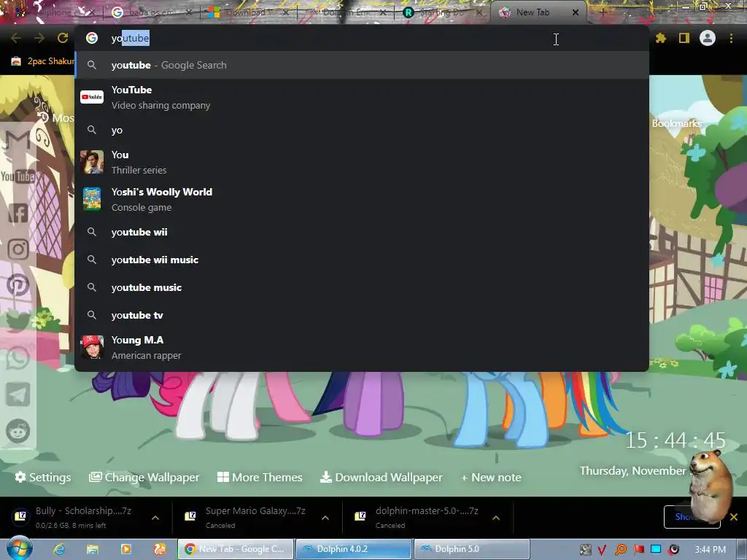Choose the 'youtube tv' suggestion

coord(362,315)
